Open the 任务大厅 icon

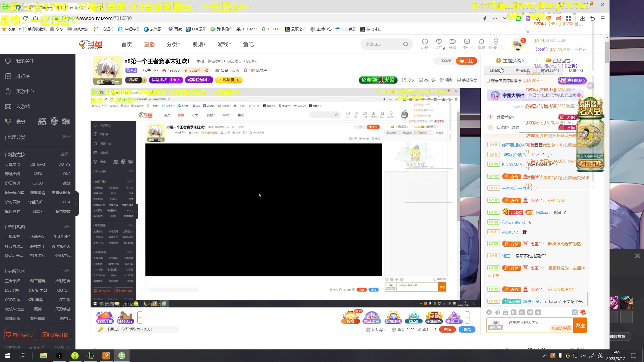pyautogui.click(x=126, y=317)
